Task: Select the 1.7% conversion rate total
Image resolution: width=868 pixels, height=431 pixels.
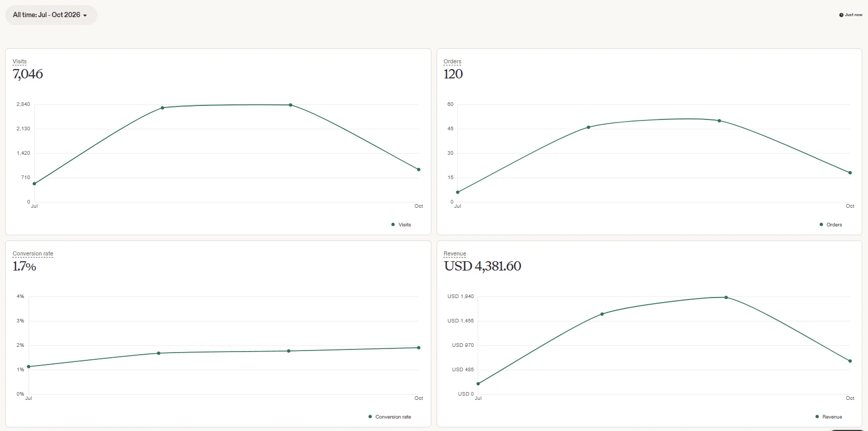Action: coord(24,266)
